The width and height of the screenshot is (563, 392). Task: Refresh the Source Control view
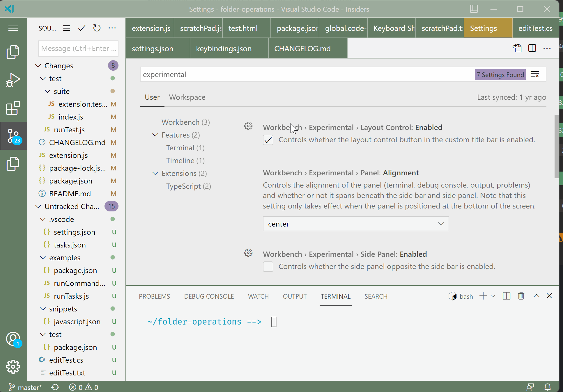click(x=97, y=28)
